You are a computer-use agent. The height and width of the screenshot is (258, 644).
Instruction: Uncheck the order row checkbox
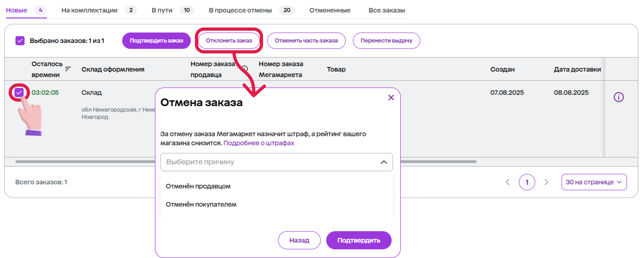(19, 92)
